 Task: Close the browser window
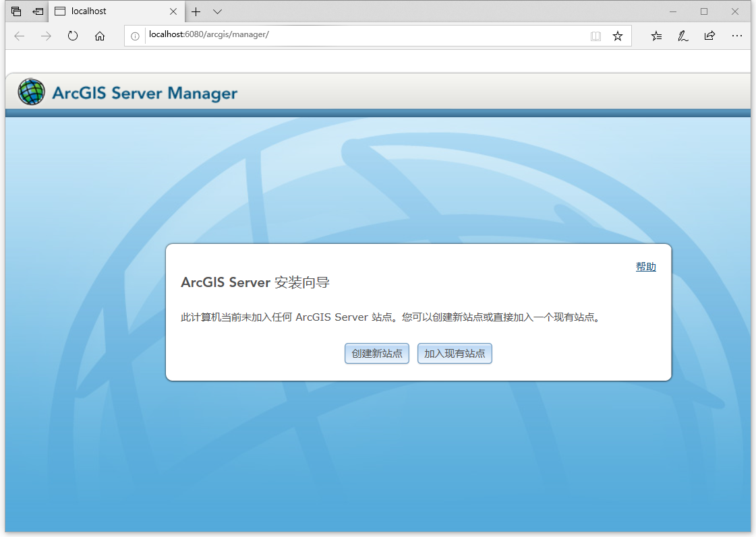tap(735, 11)
